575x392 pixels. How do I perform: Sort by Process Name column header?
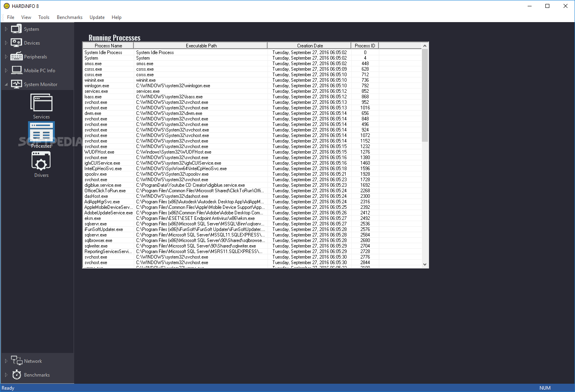108,46
